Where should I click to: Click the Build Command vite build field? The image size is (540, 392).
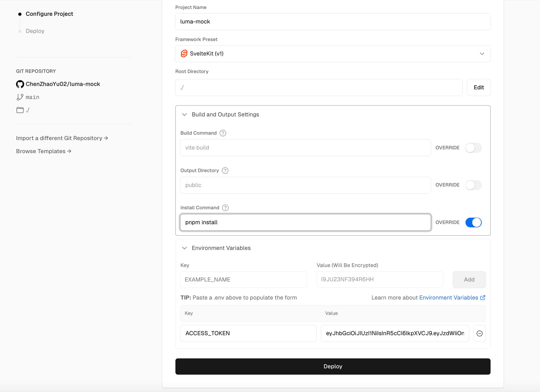(305, 148)
